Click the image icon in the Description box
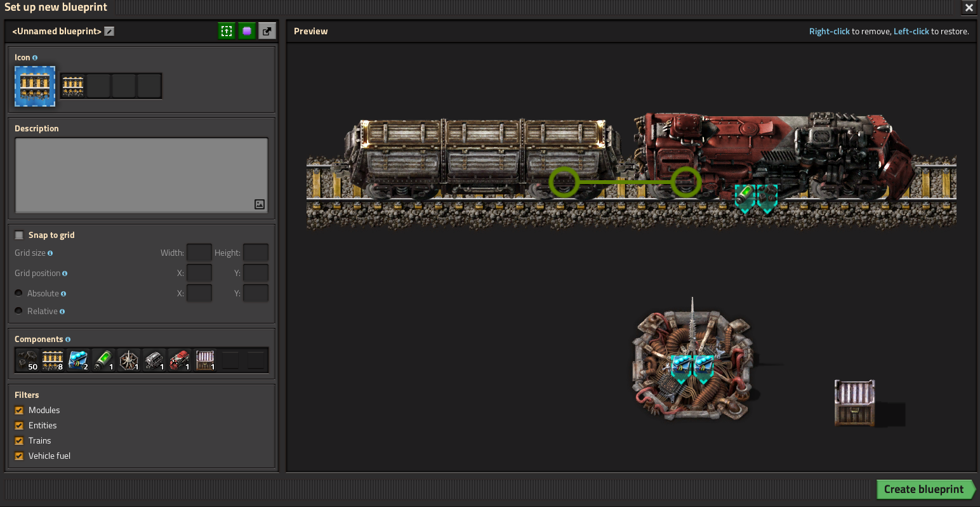Viewport: 980px width, 507px height. point(260,204)
